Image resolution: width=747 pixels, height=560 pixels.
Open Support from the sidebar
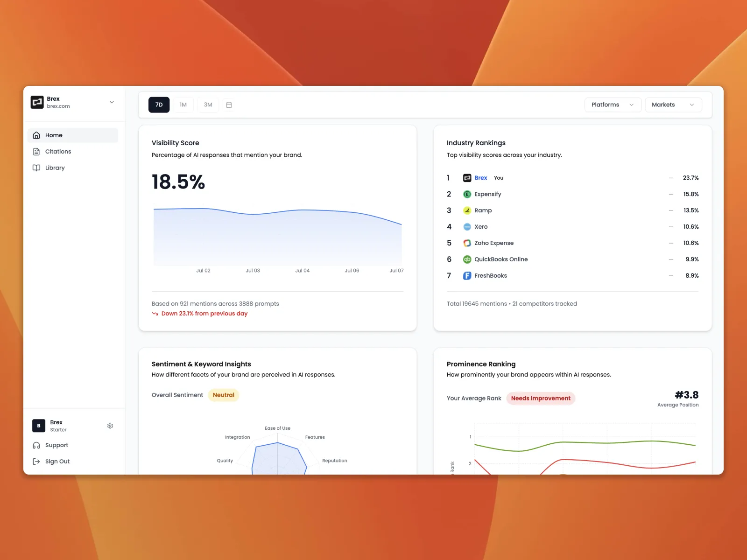[56, 445]
